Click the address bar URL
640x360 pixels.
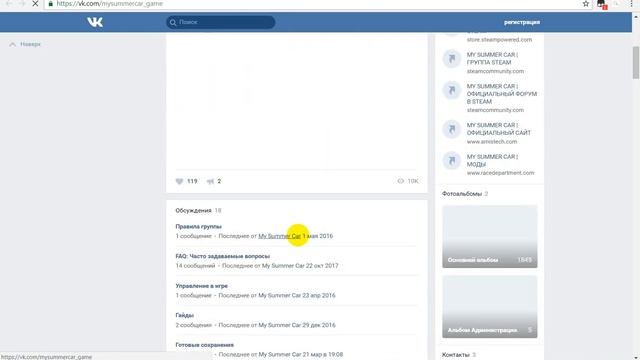[109, 4]
